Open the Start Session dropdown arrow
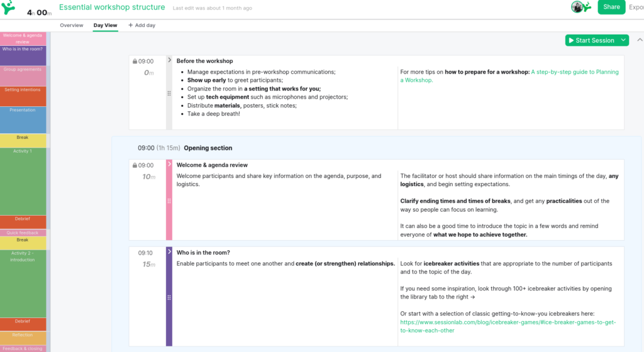The image size is (644, 352). coord(623,40)
